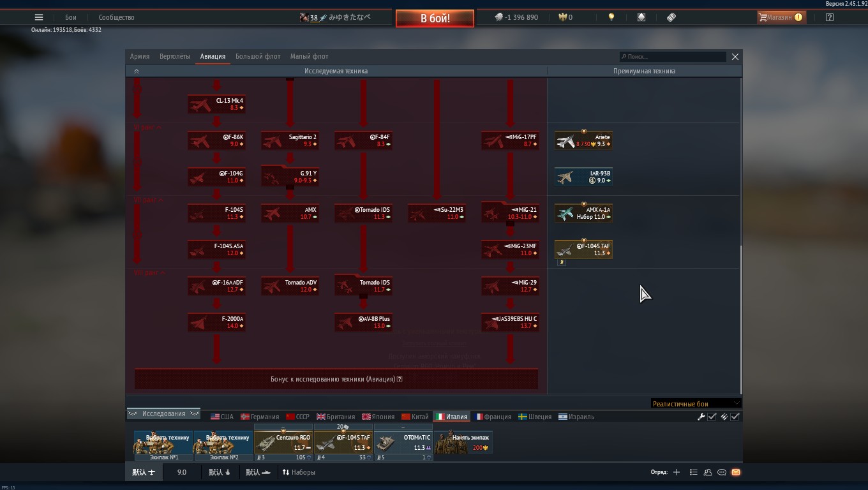
Task: Expand the Tornado IDS 11.7 group
Action: coord(363,286)
